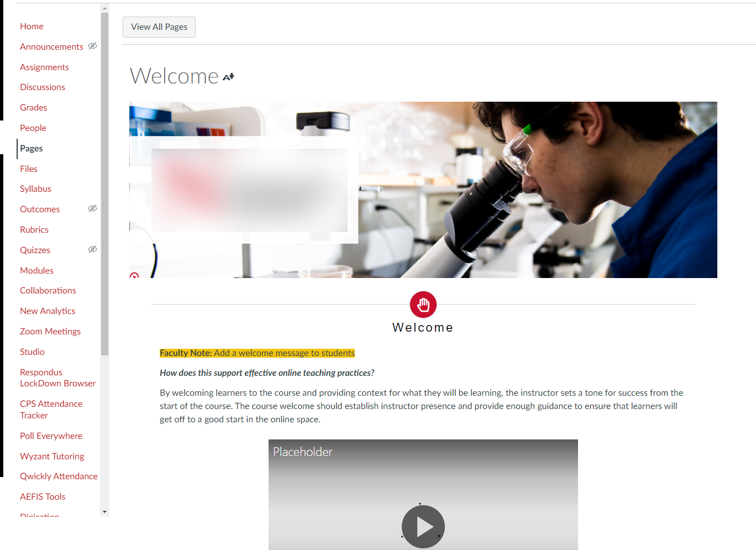Toggle the hidden eye icon next to Quizzes
Viewport: 756px width, 550px height.
click(x=92, y=250)
